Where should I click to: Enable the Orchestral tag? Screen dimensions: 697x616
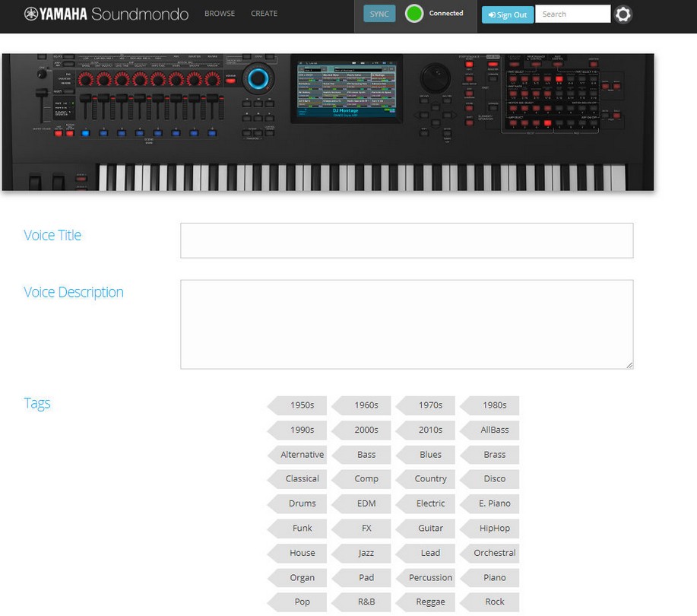coord(494,553)
